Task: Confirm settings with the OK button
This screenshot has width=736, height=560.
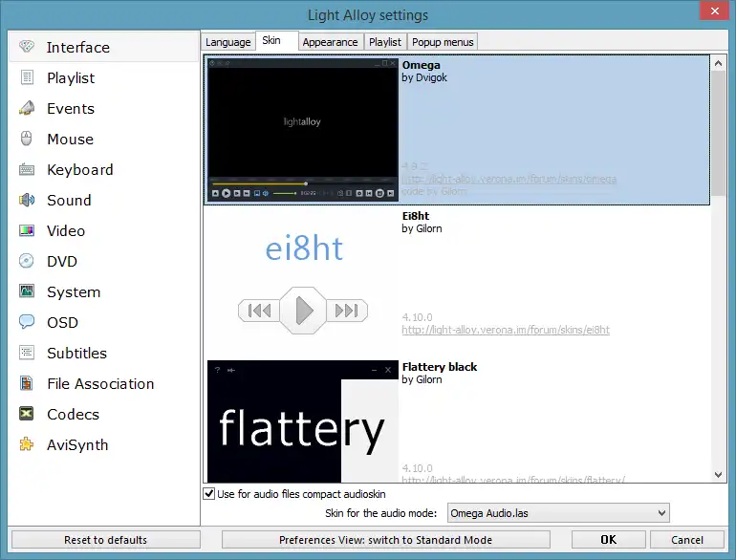Action: click(608, 540)
